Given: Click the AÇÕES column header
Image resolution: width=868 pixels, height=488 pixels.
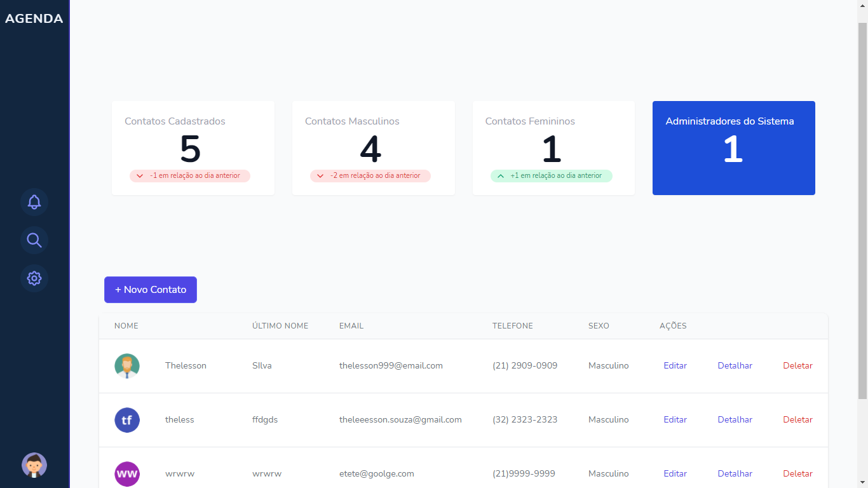Looking at the screenshot, I should tap(673, 326).
